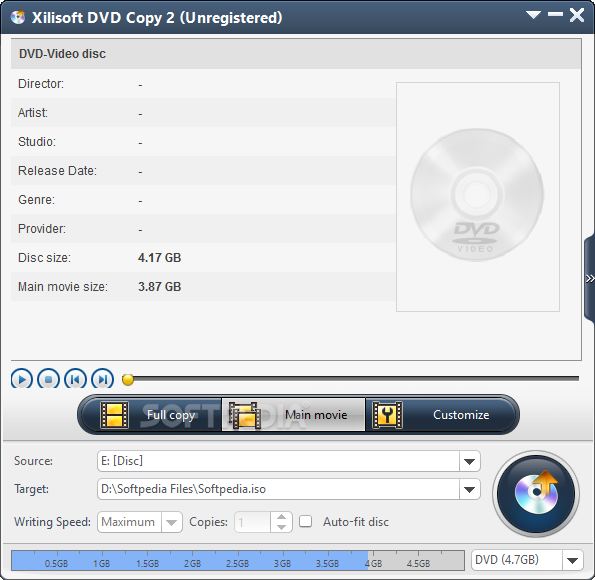Skip to previous chapter button

[x=76, y=379]
